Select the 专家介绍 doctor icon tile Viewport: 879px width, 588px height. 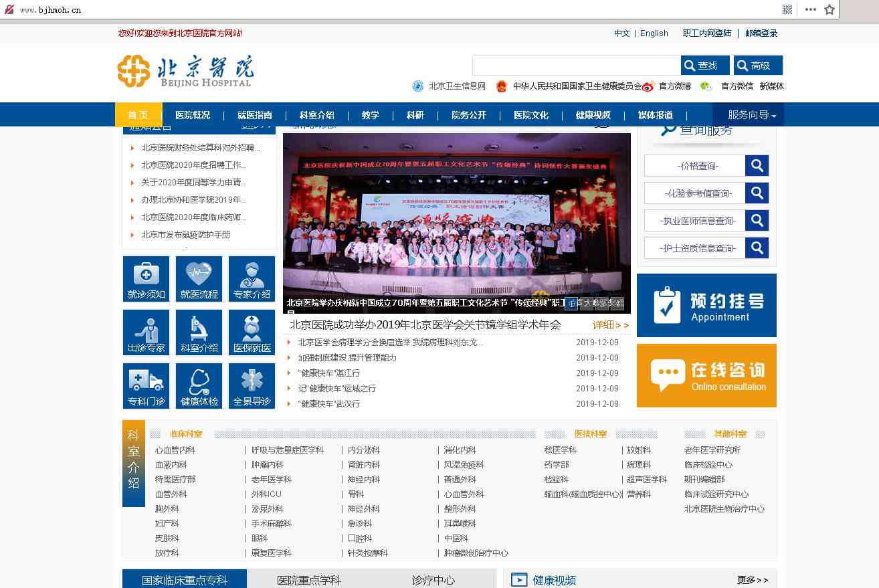pos(252,279)
